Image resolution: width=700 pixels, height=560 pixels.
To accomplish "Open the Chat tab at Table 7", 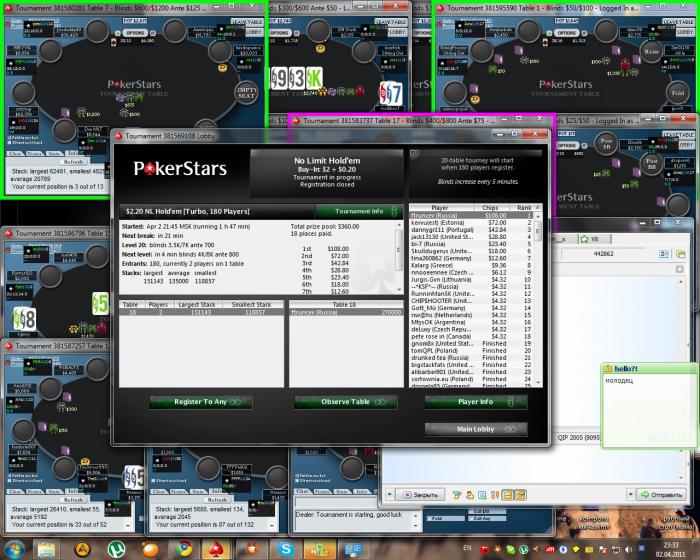I will [x=17, y=153].
